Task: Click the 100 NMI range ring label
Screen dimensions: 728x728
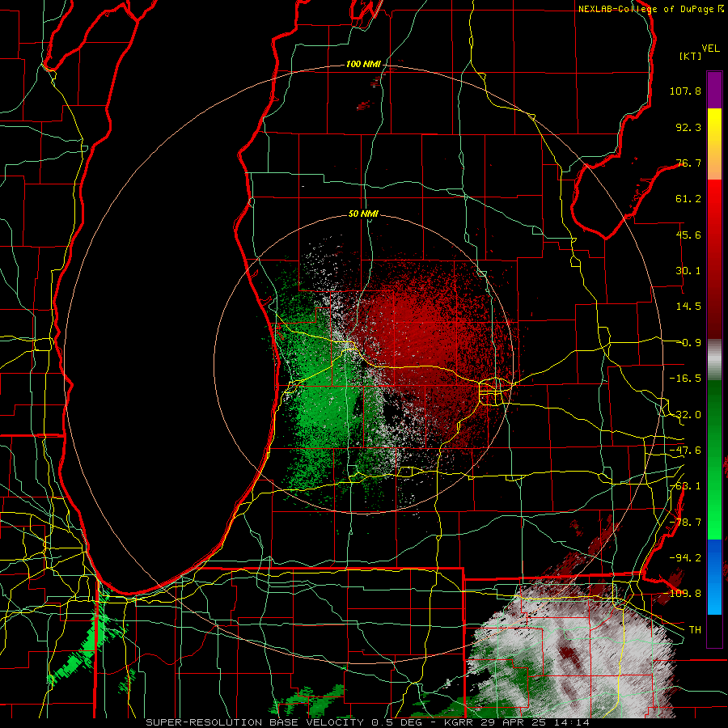Action: (x=363, y=64)
